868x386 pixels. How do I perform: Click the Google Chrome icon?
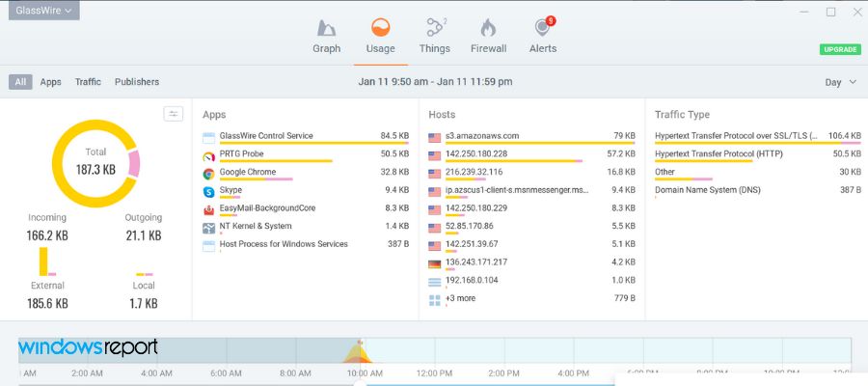pyautogui.click(x=208, y=174)
